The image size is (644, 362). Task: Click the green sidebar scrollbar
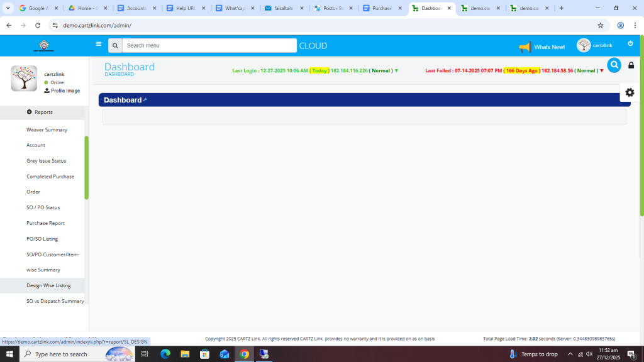pos(86,167)
